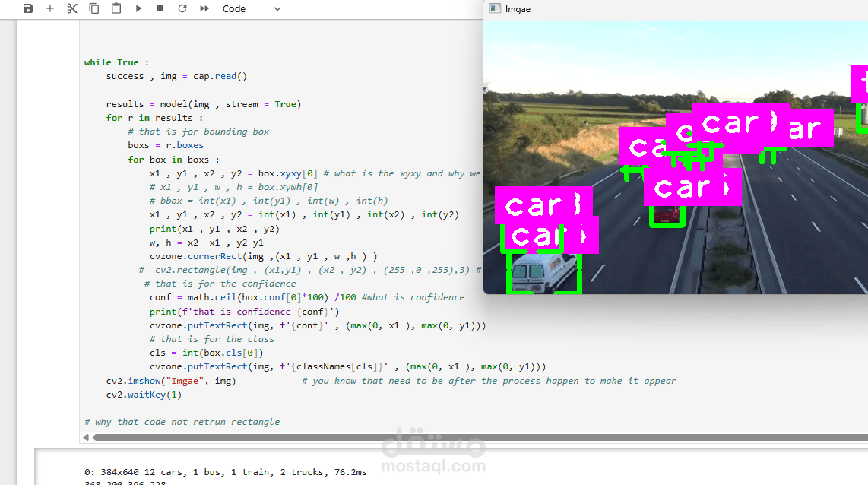Click the '# that is for the class' comment
Viewport: 868px width, 485px height.
coord(211,339)
